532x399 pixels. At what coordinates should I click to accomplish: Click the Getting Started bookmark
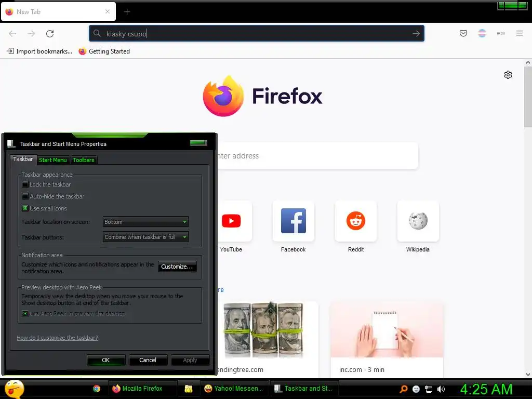point(104,51)
